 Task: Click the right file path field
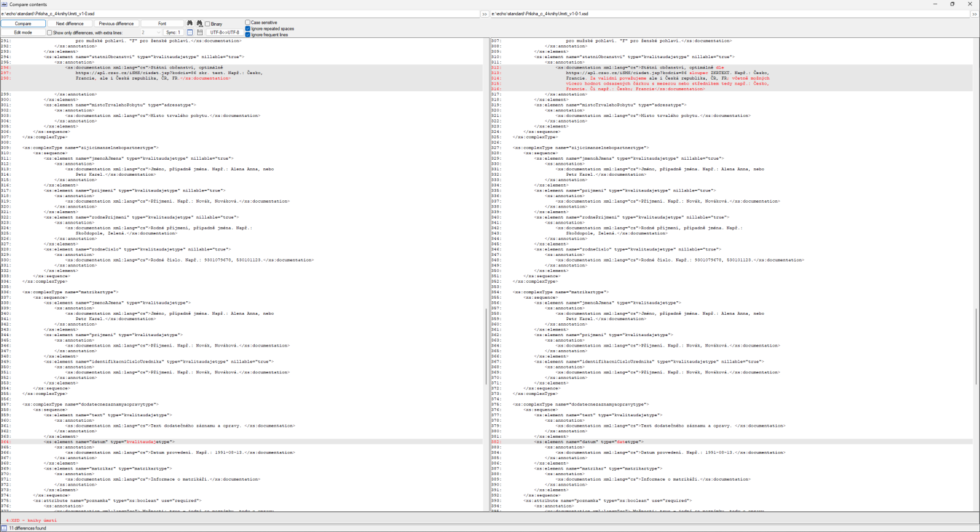pyautogui.click(x=729, y=13)
